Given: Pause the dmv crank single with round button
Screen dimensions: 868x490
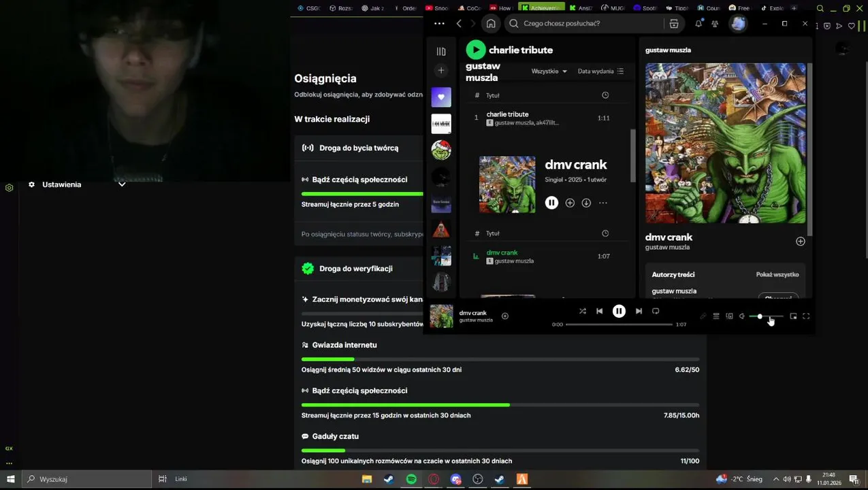Looking at the screenshot, I should coord(551,203).
